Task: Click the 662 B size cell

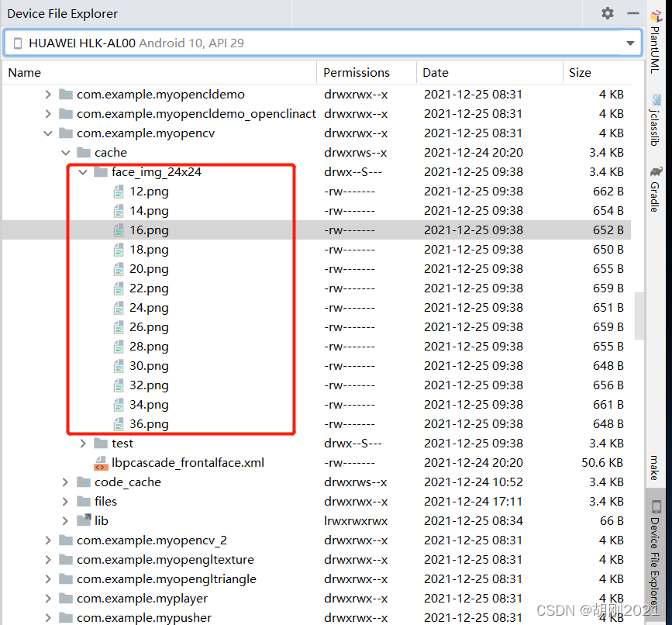Action: point(608,192)
